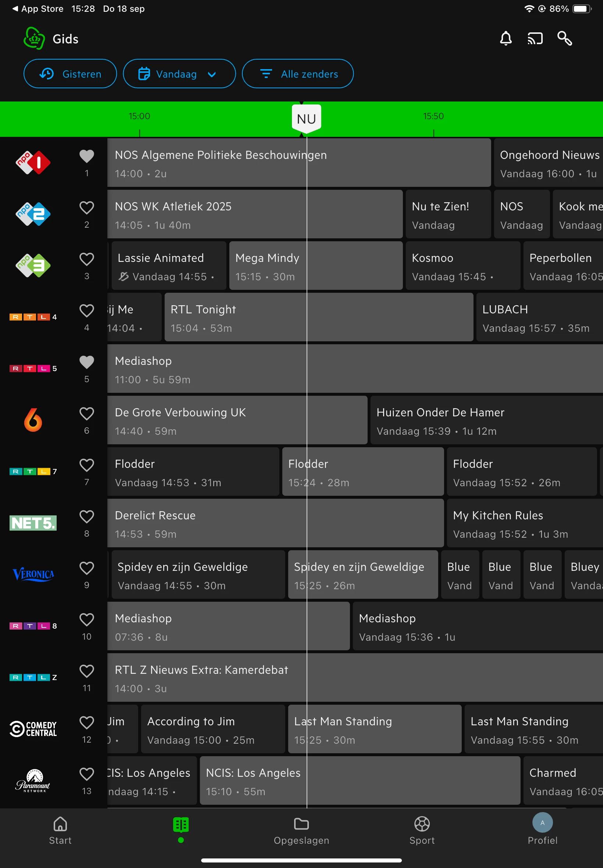This screenshot has height=868, width=603.
Task: Tap the 15:50 time label
Action: tap(433, 116)
